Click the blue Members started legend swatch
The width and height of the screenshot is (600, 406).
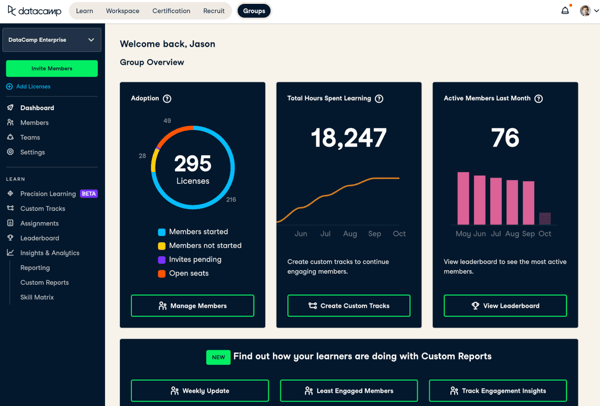point(161,232)
